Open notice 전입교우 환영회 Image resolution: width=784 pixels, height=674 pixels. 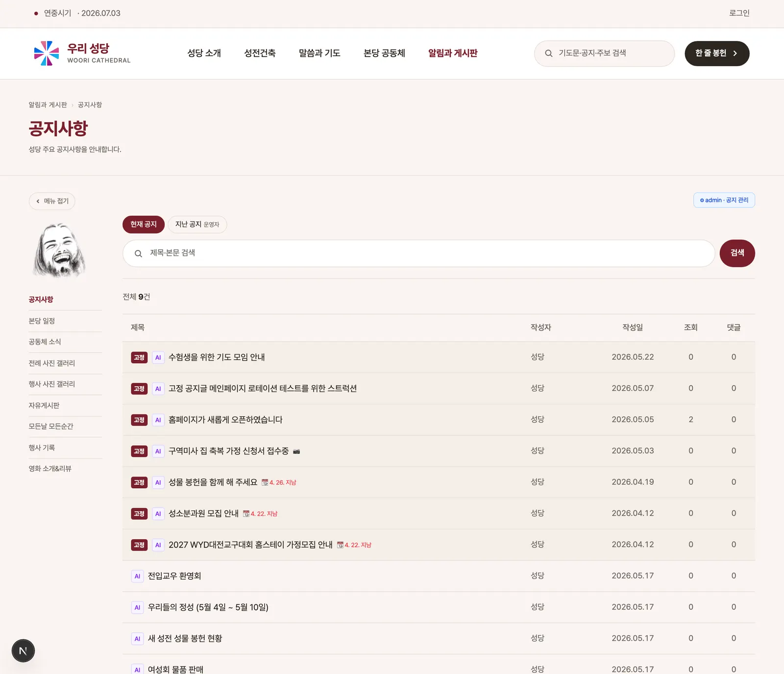coord(174,576)
